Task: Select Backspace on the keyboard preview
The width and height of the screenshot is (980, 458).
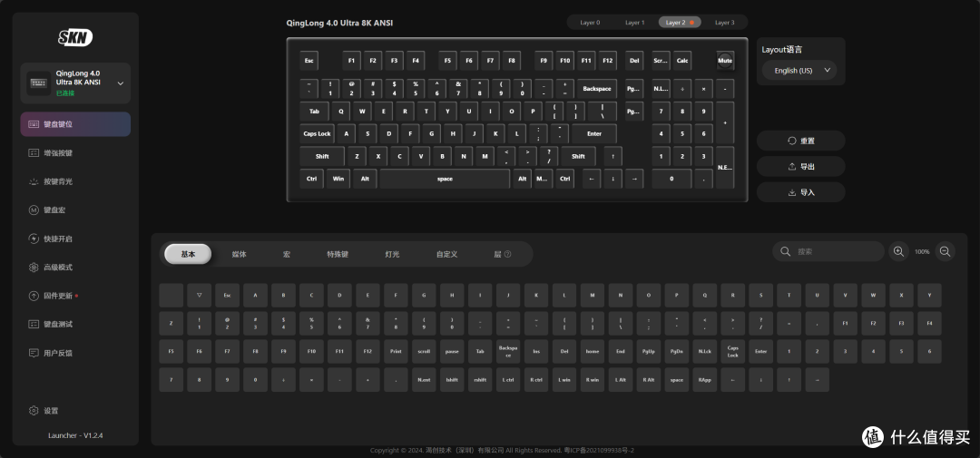Action: [x=597, y=89]
